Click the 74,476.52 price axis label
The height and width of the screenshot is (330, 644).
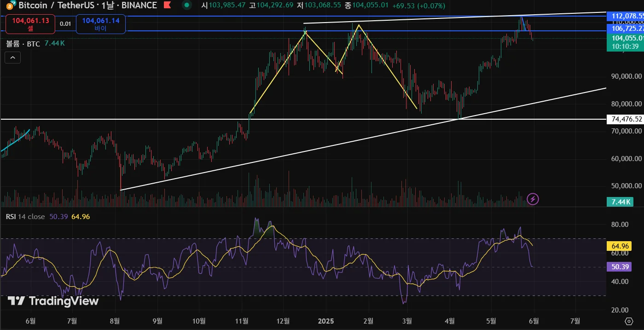click(x=626, y=119)
